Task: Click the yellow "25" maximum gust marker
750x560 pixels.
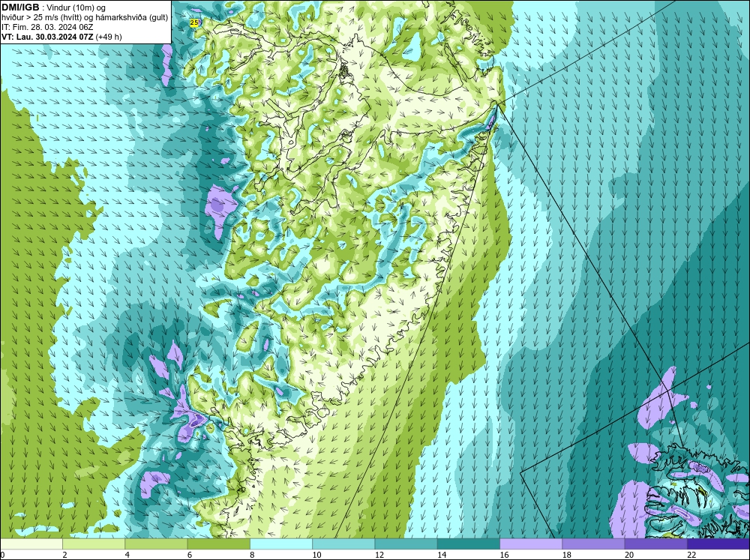Action: coord(193,22)
